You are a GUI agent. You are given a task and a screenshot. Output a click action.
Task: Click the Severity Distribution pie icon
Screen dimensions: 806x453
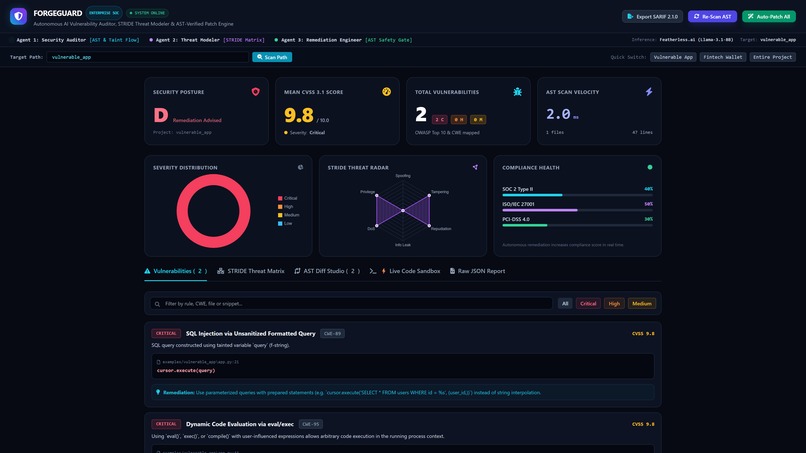(x=301, y=167)
